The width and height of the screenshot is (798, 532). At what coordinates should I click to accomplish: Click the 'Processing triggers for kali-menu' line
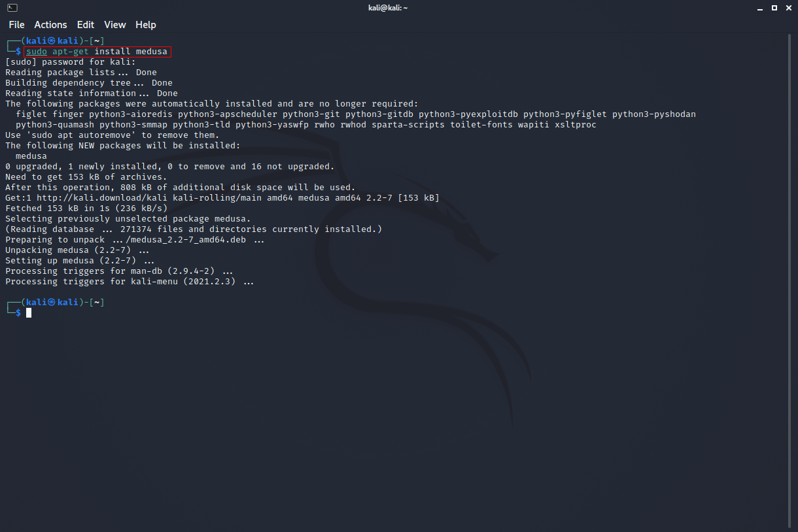click(130, 282)
